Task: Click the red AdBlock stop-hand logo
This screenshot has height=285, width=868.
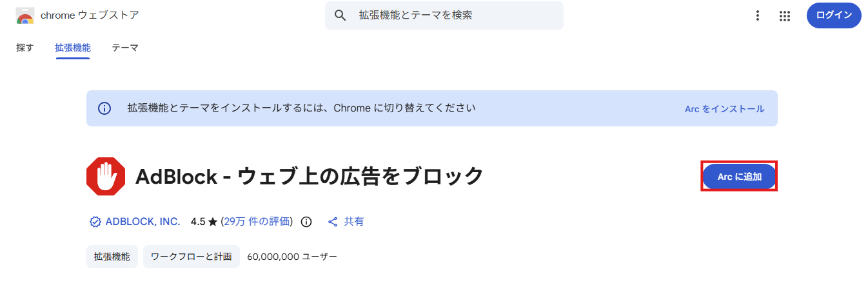Action: 106,175
